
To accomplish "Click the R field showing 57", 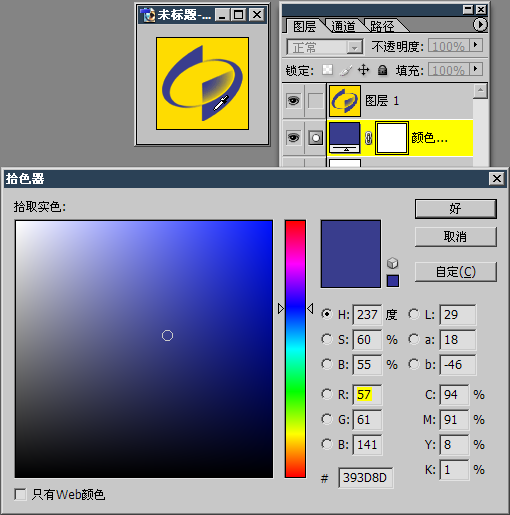I will point(367,394).
